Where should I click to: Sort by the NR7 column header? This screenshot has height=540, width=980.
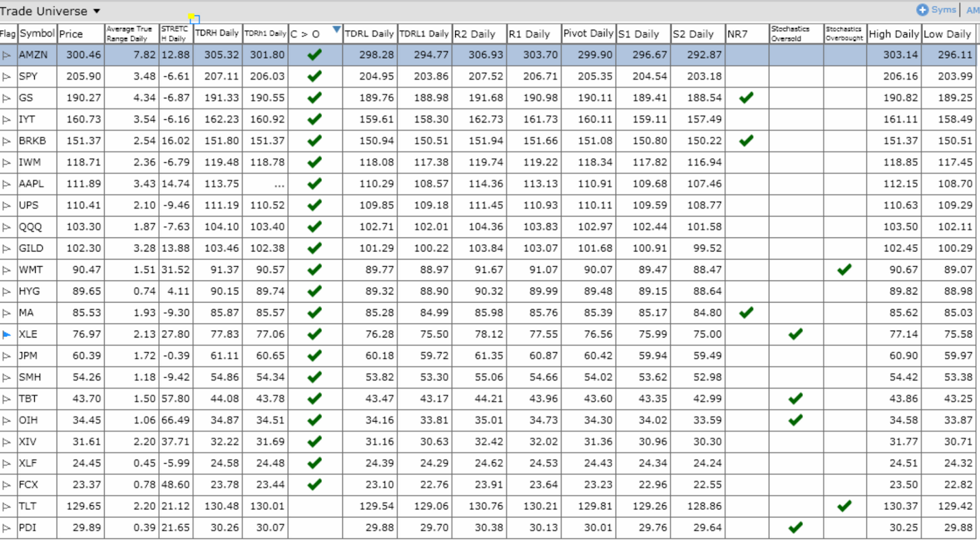point(747,34)
